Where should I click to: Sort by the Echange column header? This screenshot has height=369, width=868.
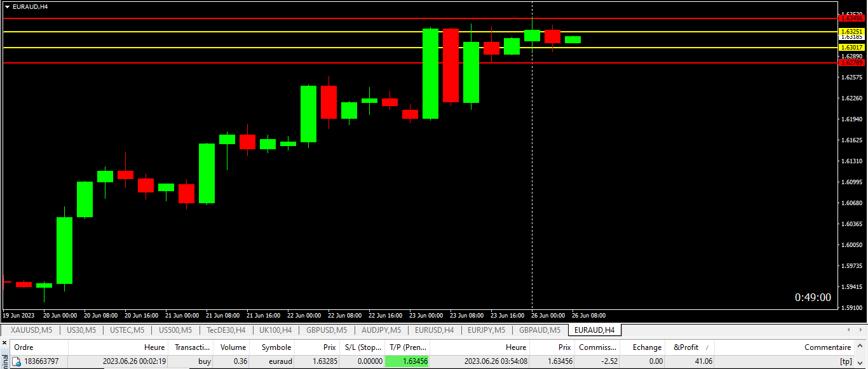(642, 347)
